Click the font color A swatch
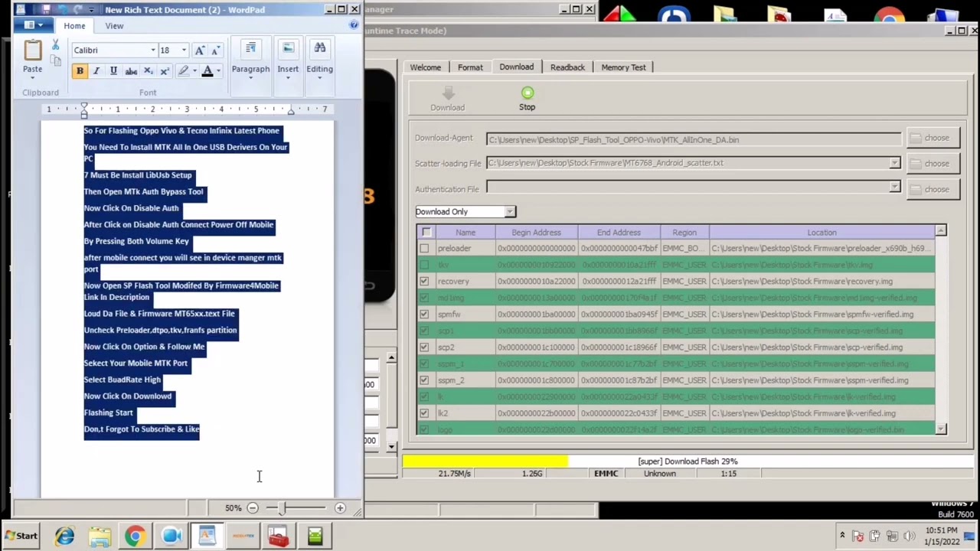 pos(207,71)
